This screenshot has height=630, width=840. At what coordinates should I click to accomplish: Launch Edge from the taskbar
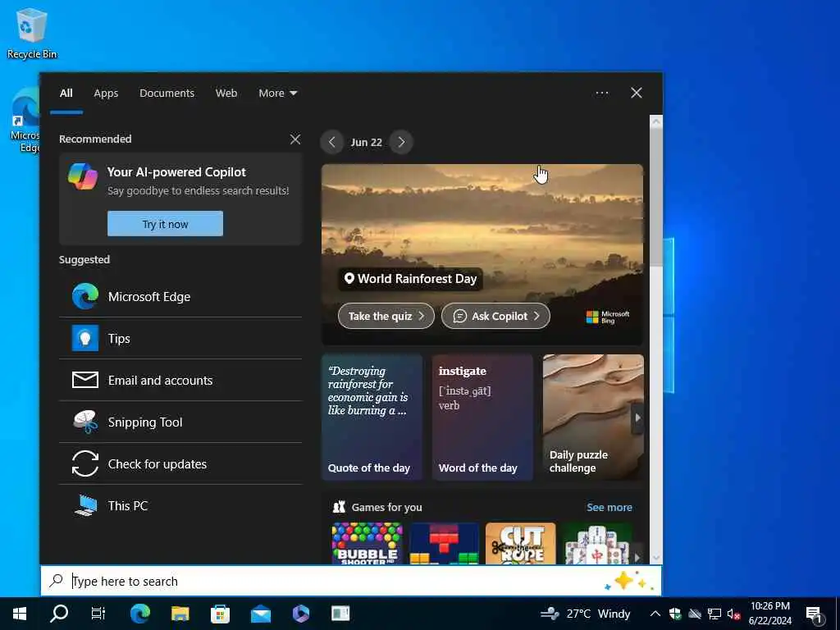[x=139, y=614]
